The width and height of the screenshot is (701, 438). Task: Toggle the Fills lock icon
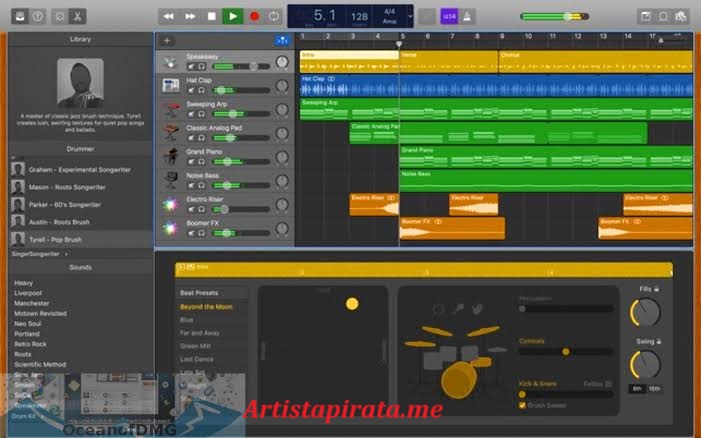click(x=657, y=289)
